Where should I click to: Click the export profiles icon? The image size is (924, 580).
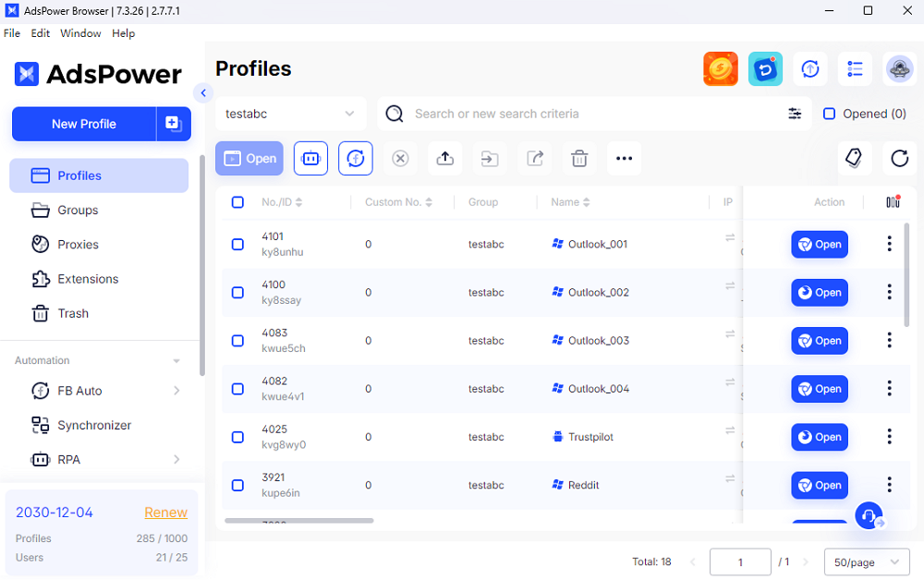click(x=444, y=158)
